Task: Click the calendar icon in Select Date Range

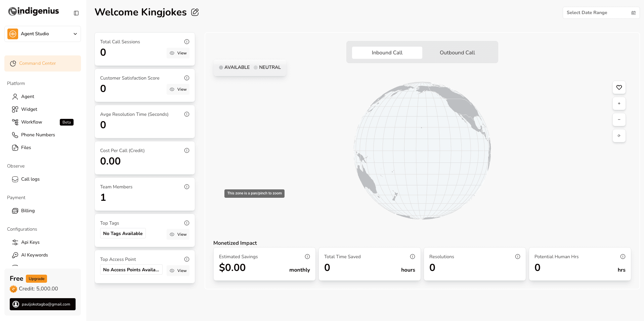Action: tap(633, 13)
